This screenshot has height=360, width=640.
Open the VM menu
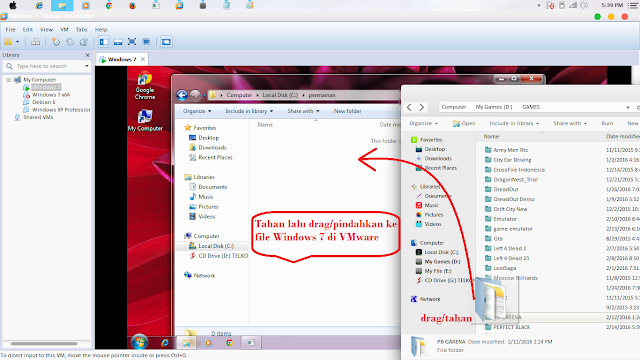[x=64, y=29]
